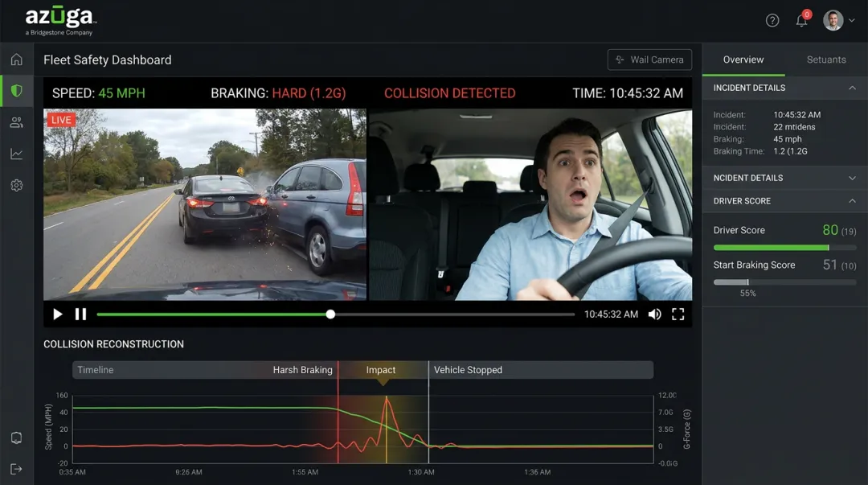
Task: Select the driver-facing camera video
Action: point(530,204)
